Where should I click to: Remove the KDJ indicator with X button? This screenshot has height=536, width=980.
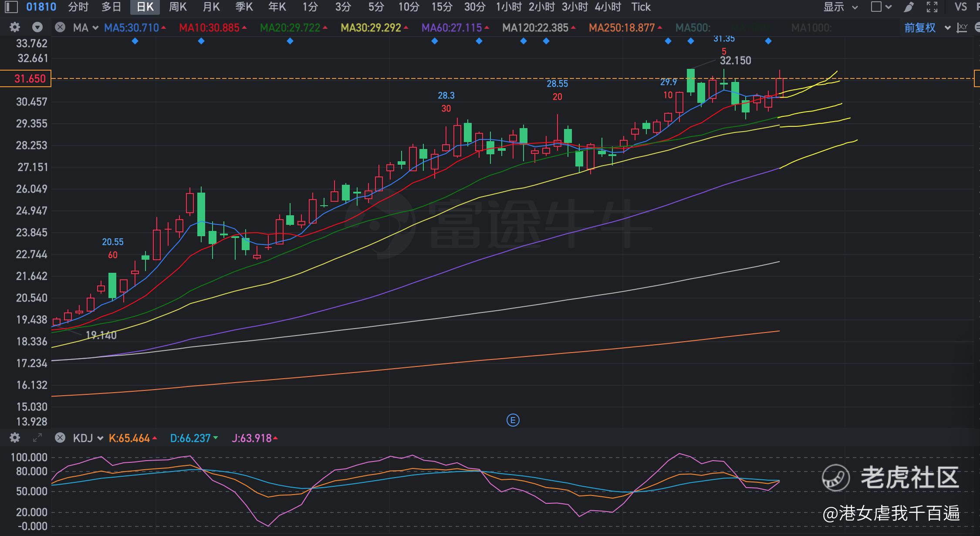click(x=60, y=438)
